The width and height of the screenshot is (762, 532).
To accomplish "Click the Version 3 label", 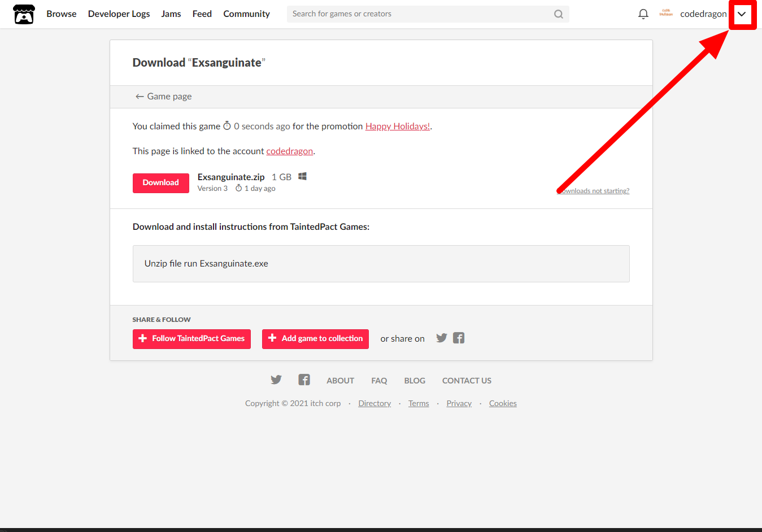I will (x=212, y=189).
